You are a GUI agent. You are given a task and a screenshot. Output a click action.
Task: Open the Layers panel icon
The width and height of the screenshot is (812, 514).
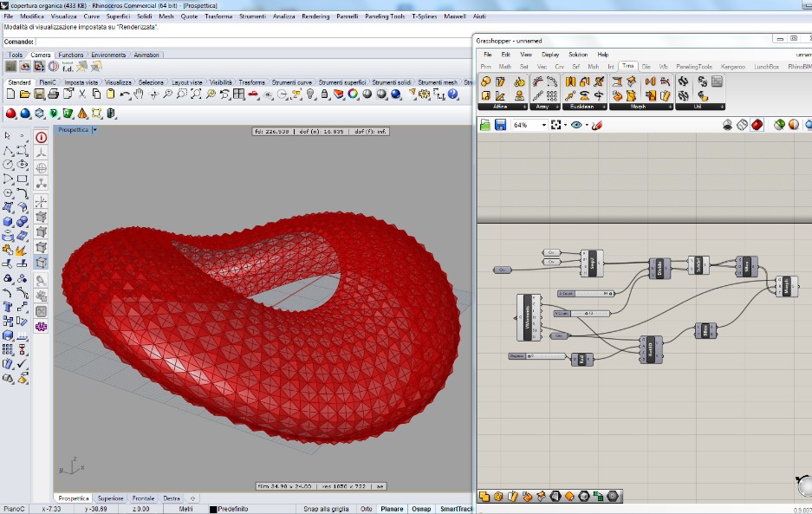click(x=339, y=94)
